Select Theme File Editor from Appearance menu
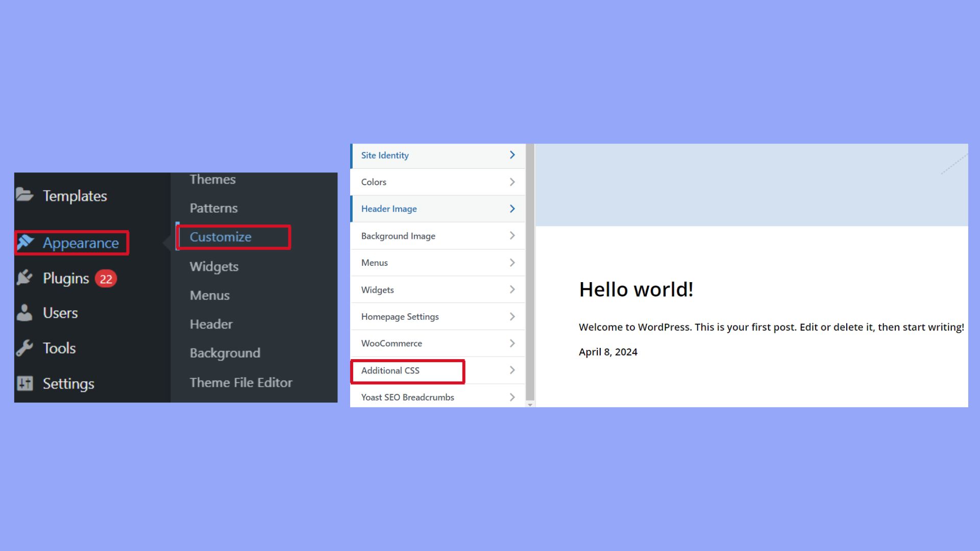The width and height of the screenshot is (980, 551). [240, 382]
